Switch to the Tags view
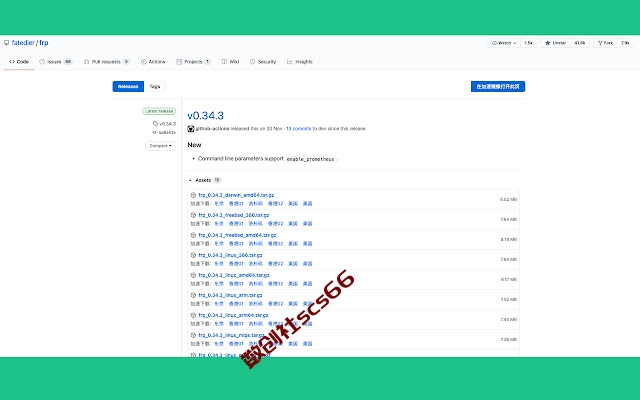 [x=155, y=87]
